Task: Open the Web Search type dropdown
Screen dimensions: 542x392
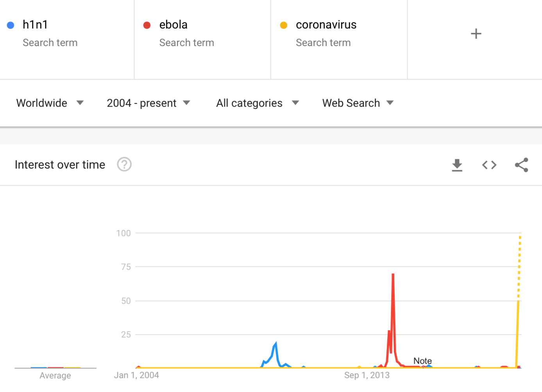Action: pyautogui.click(x=358, y=103)
